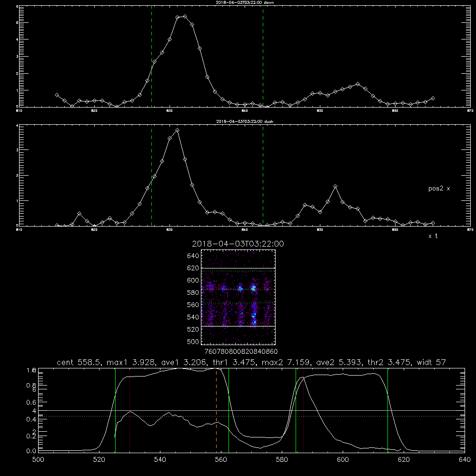Select the red dotted line near 530 in bottom plot
476x476 pixels.
coord(130,410)
